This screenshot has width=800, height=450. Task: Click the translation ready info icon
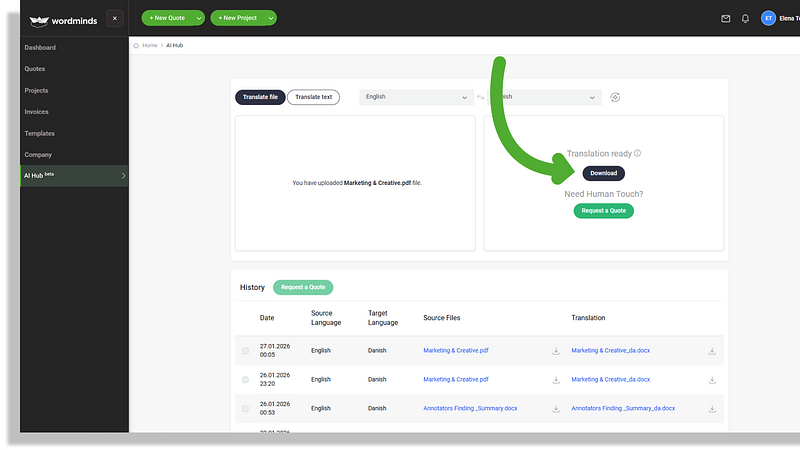pyautogui.click(x=637, y=154)
